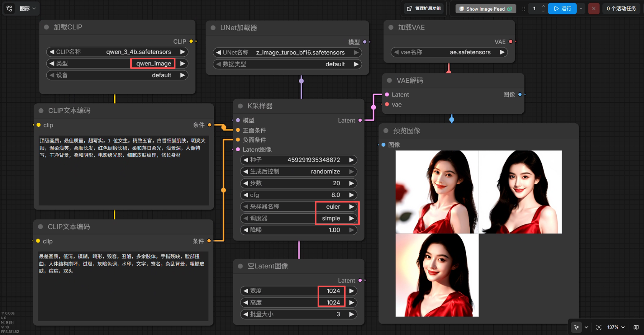
Task: Open the top-right preview portrait thumbnail
Action: tap(520, 192)
